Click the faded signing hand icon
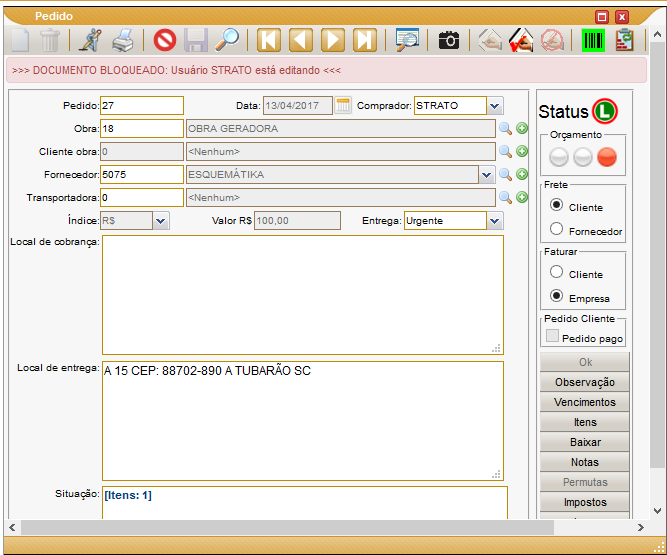The image size is (667, 555). pyautogui.click(x=490, y=40)
